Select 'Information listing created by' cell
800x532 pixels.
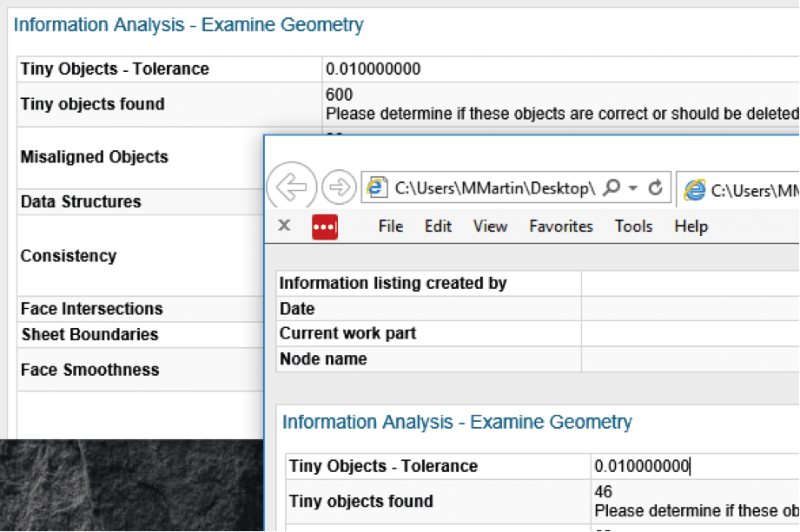[393, 283]
